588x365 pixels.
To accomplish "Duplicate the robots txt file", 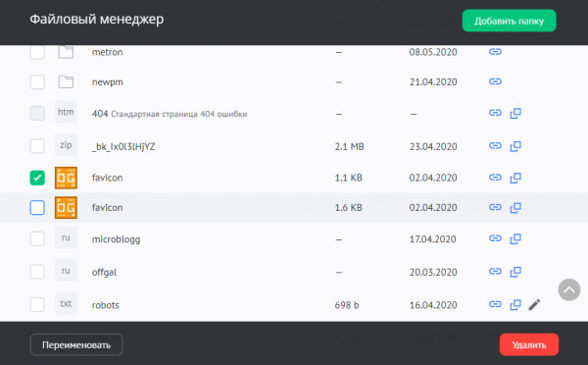I will click(515, 304).
